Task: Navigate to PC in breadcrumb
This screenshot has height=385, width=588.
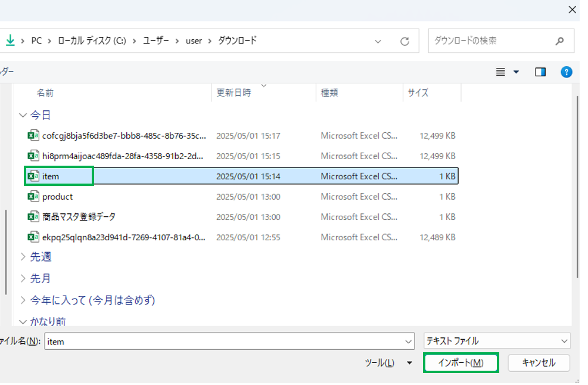Action: pos(36,41)
